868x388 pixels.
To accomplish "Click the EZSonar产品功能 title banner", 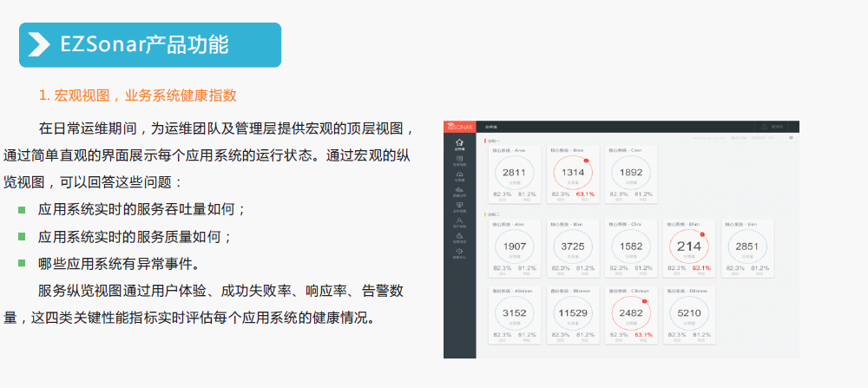I will click(150, 45).
